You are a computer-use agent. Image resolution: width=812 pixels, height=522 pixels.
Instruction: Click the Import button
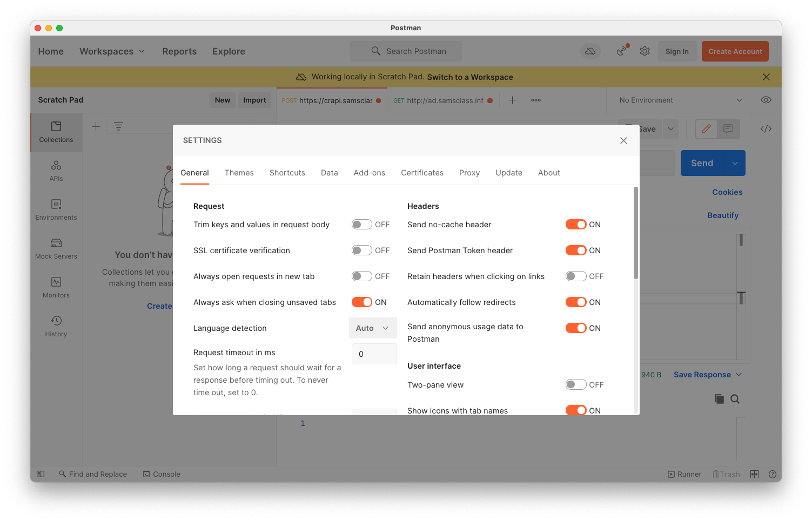[254, 100]
